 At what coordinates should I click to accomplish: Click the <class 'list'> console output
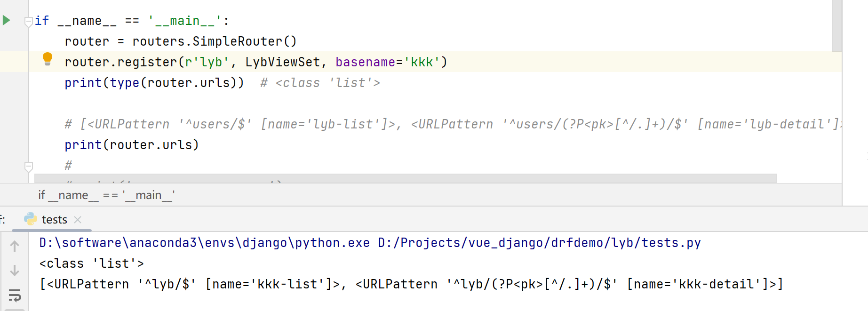92,263
